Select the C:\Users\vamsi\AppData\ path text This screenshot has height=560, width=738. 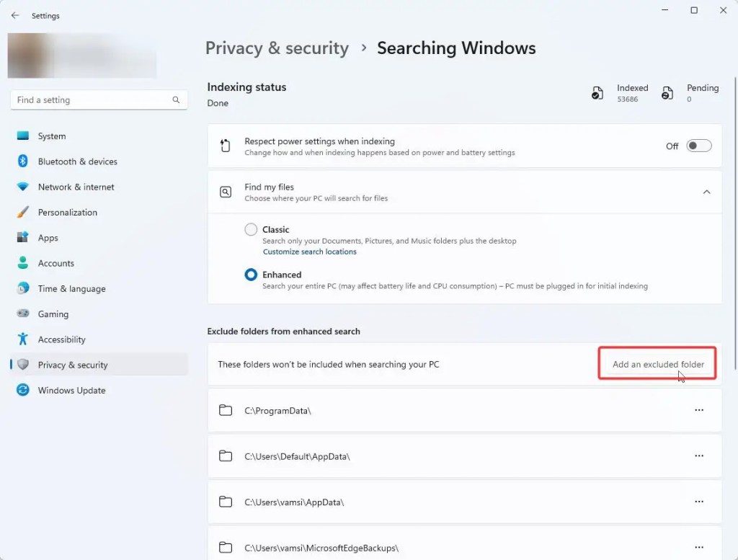(294, 502)
